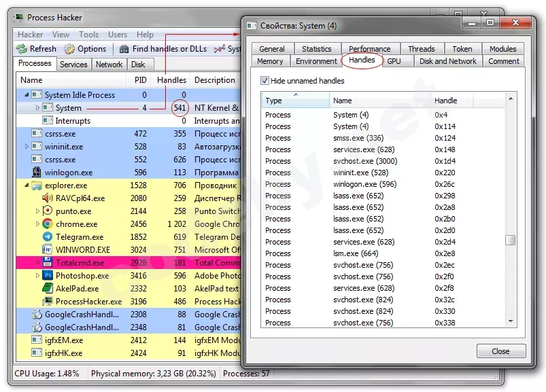
Task: Collapse the explorer.exe process tree
Action: coord(26,185)
